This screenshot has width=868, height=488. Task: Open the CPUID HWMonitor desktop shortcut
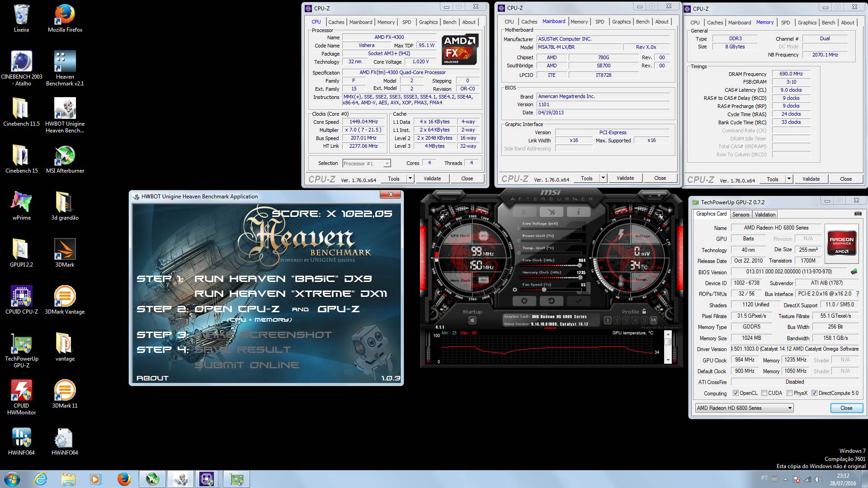(x=22, y=397)
